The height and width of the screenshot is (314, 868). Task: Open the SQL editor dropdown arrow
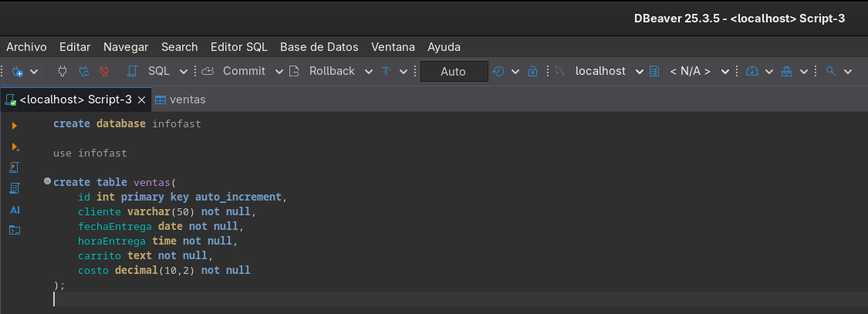coord(184,71)
